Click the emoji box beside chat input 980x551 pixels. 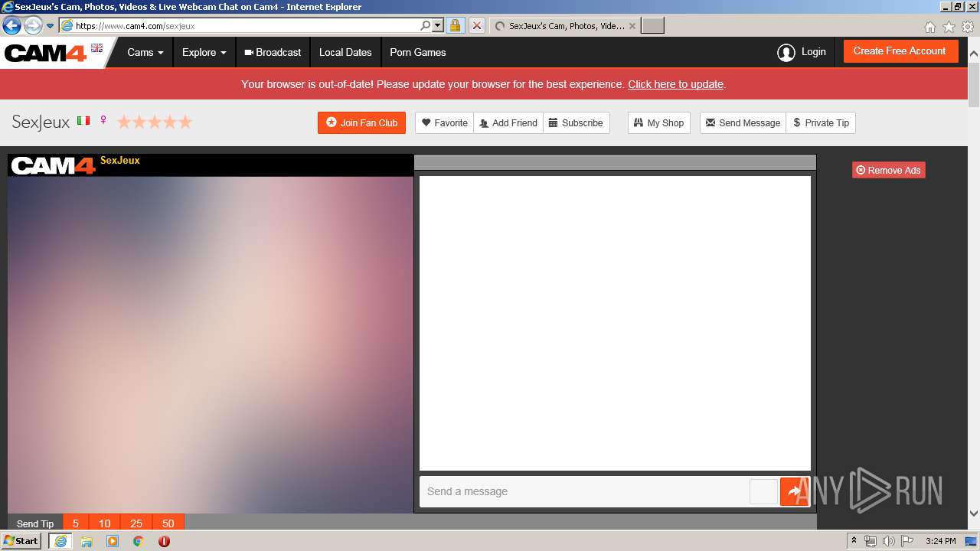tap(763, 491)
